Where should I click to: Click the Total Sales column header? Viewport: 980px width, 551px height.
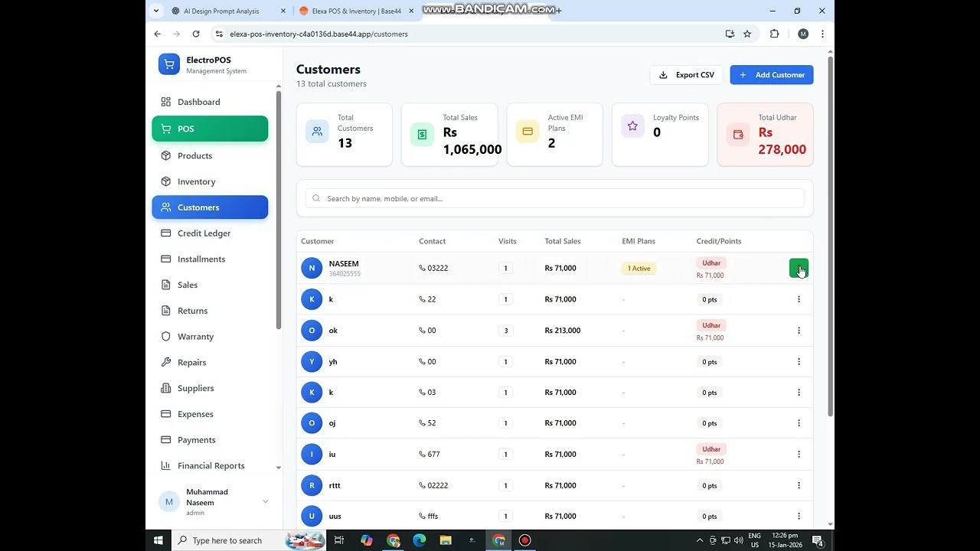[x=563, y=241]
